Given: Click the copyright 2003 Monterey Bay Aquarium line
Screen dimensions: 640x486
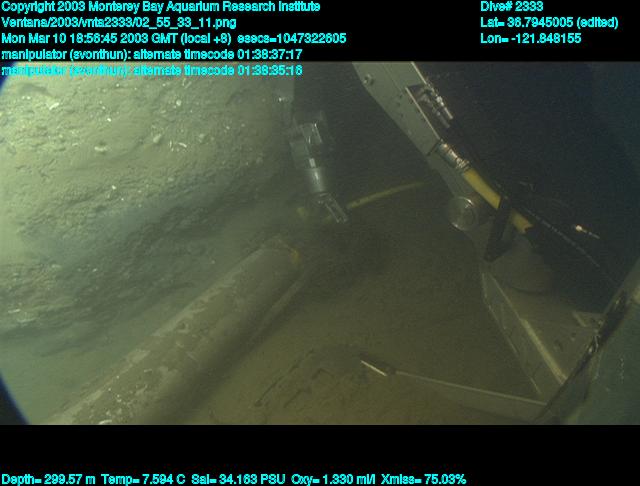Looking at the screenshot, I should pyautogui.click(x=161, y=7).
